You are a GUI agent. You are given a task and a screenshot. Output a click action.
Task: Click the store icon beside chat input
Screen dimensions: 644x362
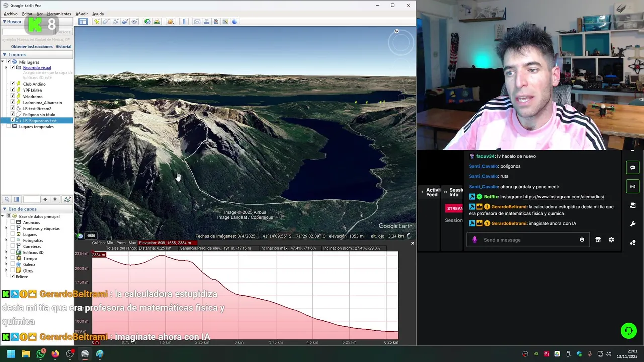[x=598, y=240]
